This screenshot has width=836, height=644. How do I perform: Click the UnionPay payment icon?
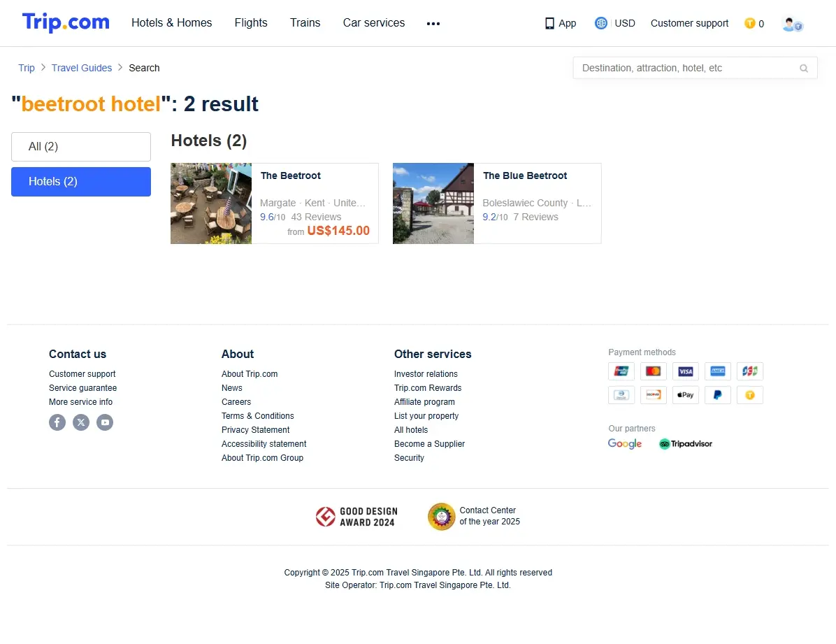tap(621, 371)
